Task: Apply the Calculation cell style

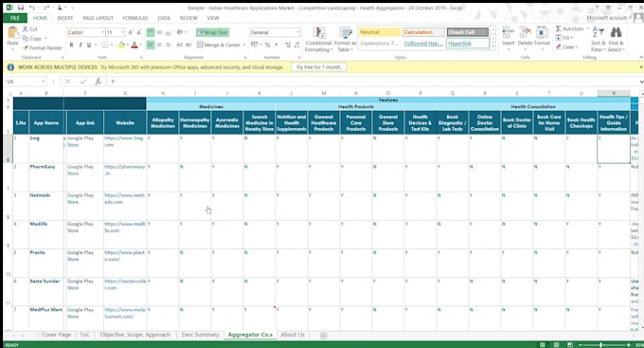Action: coord(423,32)
